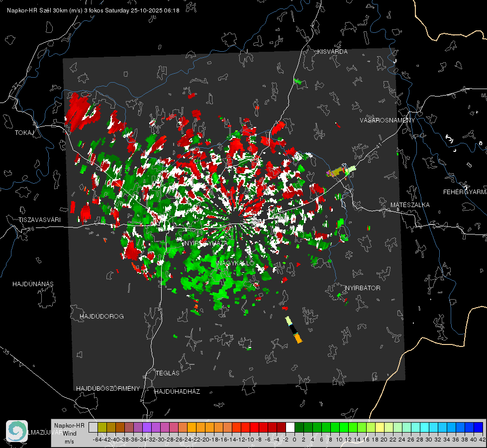
Task: Pick the darkest blue 40–42 legend swatch
Action: tap(479, 427)
